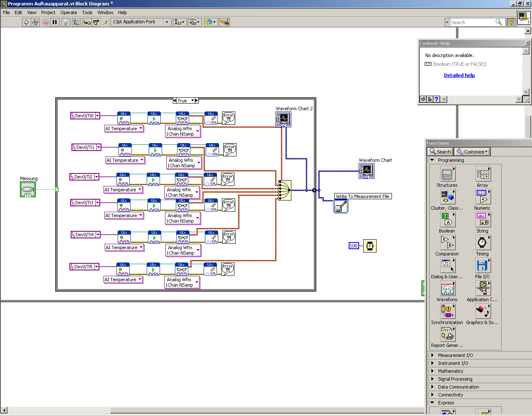Click the Run arrow button
532x416 pixels.
pyautogui.click(x=26, y=22)
